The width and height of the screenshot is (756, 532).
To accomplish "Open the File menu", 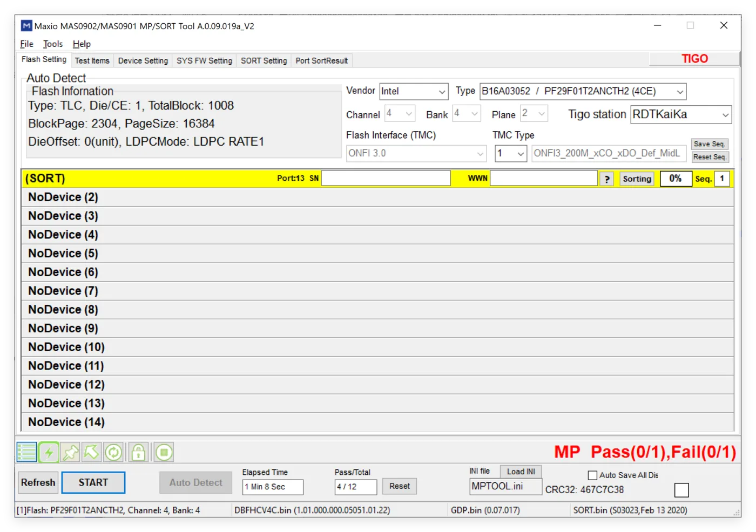I will click(26, 44).
